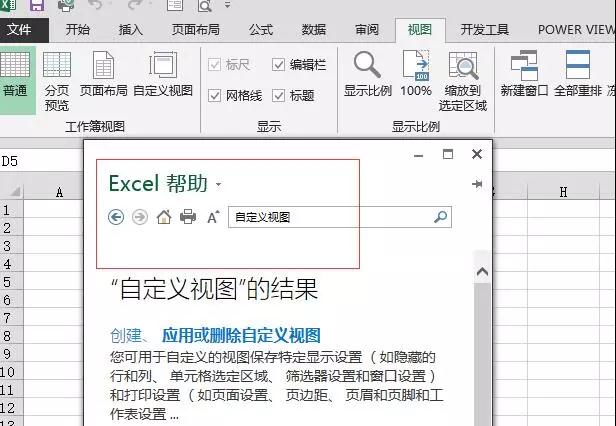Open the Data (数据) tab
Image resolution: width=616 pixels, height=426 pixels.
pos(314,30)
